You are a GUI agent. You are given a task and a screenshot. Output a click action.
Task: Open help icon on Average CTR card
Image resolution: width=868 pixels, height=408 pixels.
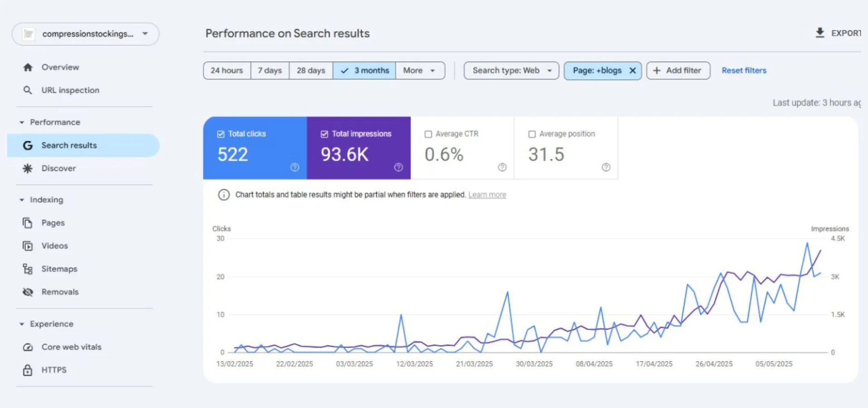[x=502, y=167]
